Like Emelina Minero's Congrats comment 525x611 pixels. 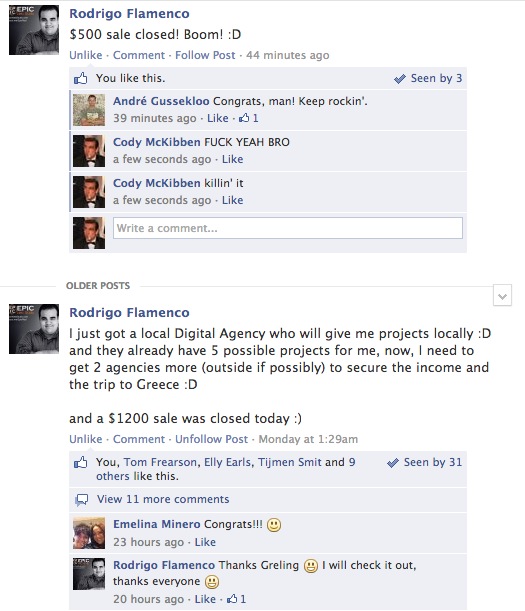point(205,542)
